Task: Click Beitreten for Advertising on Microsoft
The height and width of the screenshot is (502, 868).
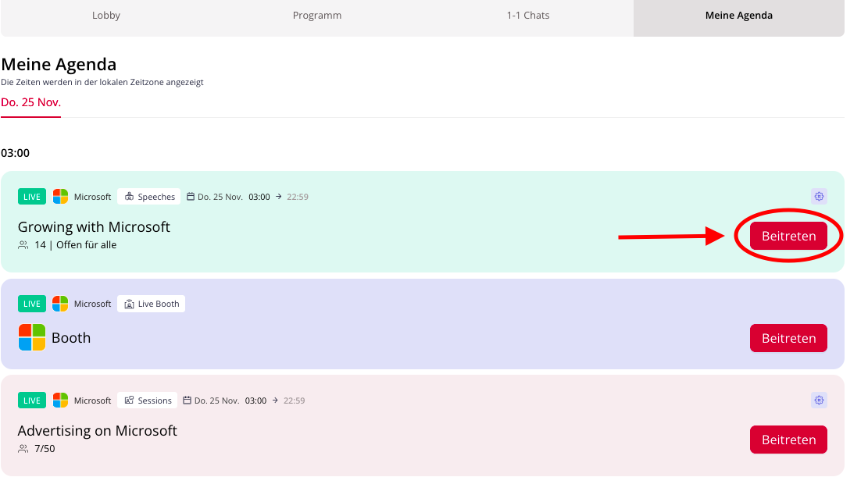Action: point(788,440)
